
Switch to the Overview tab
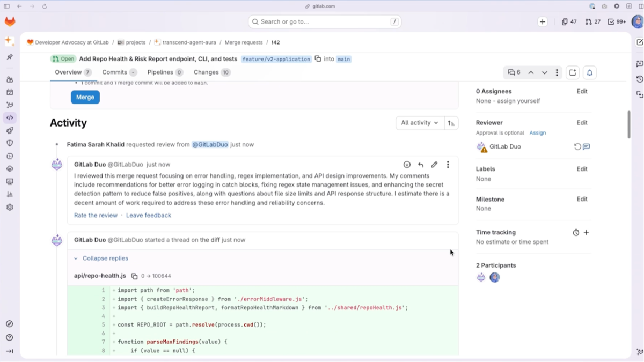[73, 72]
